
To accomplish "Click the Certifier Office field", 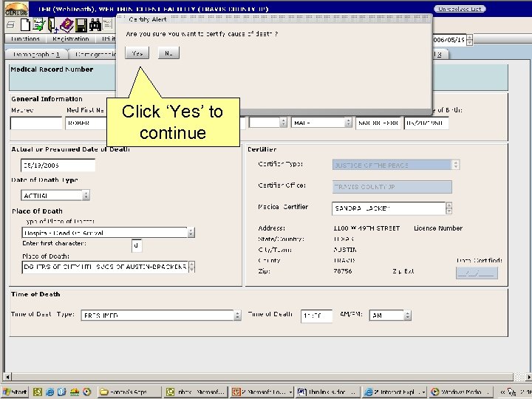I will pos(392,187).
